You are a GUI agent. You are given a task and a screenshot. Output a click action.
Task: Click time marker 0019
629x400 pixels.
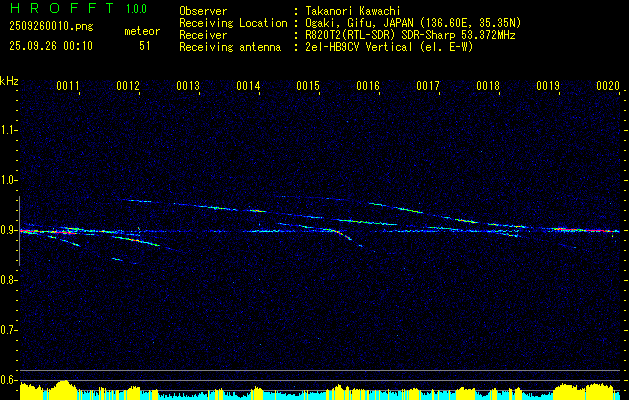click(x=548, y=86)
